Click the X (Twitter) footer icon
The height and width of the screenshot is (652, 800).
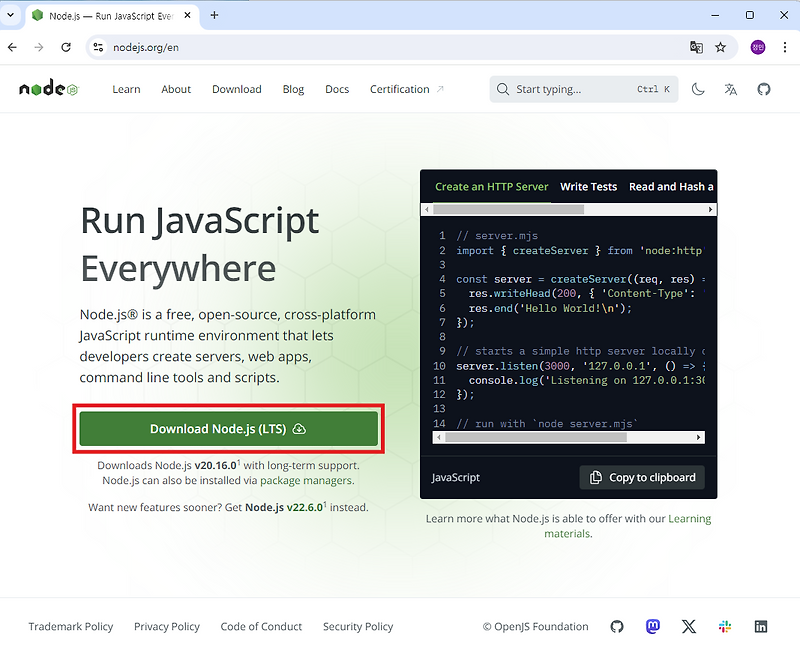point(689,626)
